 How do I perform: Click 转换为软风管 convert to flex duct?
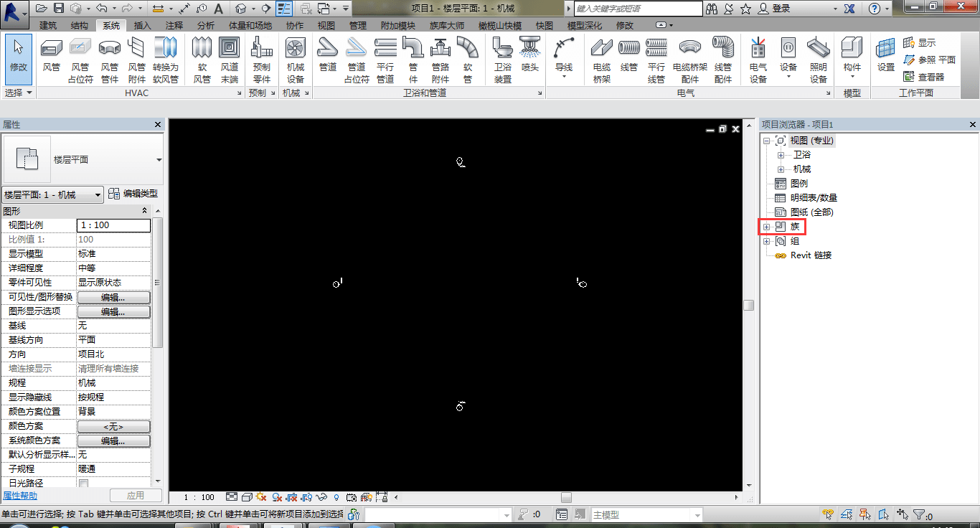click(x=166, y=60)
